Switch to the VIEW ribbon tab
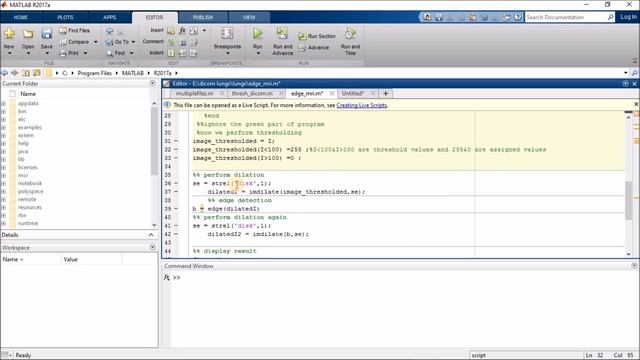 pyautogui.click(x=249, y=18)
